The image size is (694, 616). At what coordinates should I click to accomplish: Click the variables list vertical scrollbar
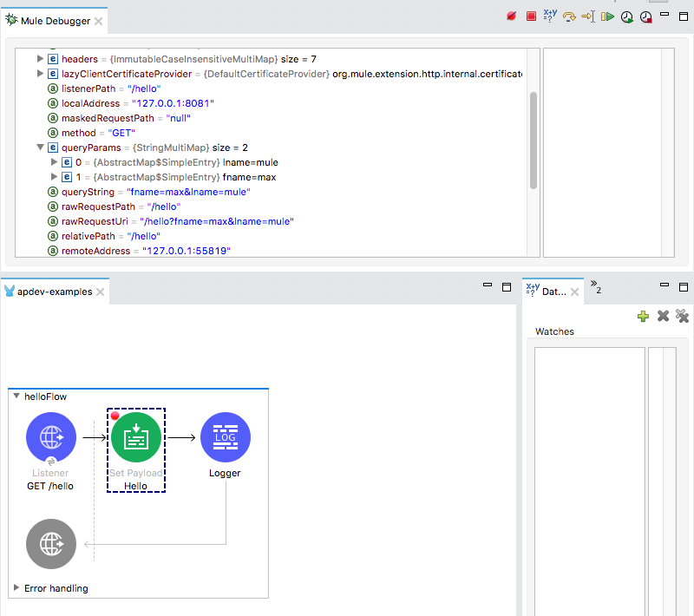pyautogui.click(x=534, y=141)
